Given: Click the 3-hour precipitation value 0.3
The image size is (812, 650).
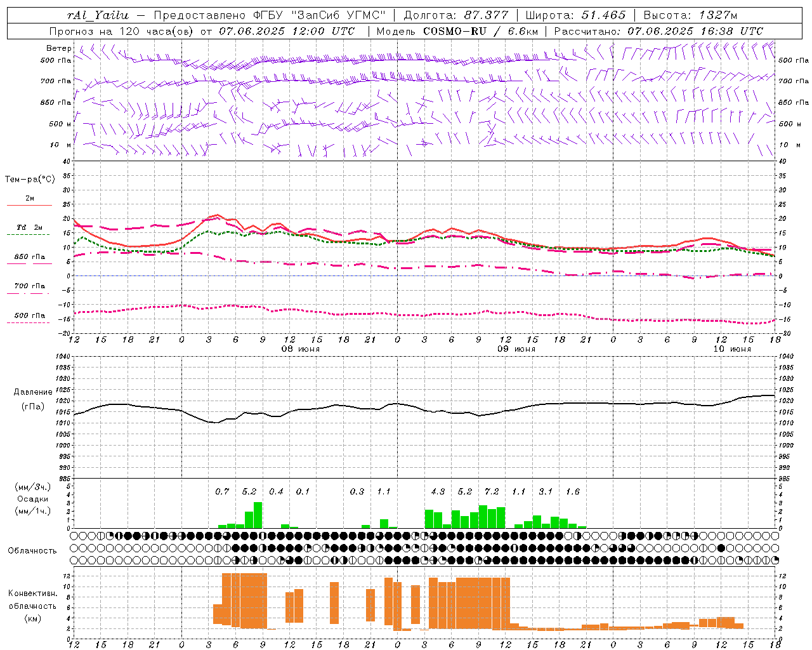Looking at the screenshot, I should tap(357, 491).
